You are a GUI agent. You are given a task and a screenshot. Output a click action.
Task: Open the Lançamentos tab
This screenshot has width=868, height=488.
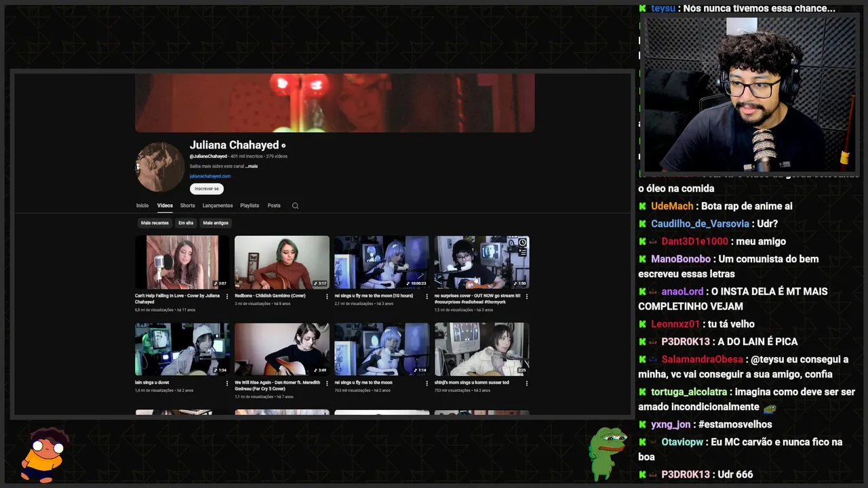[218, 205]
